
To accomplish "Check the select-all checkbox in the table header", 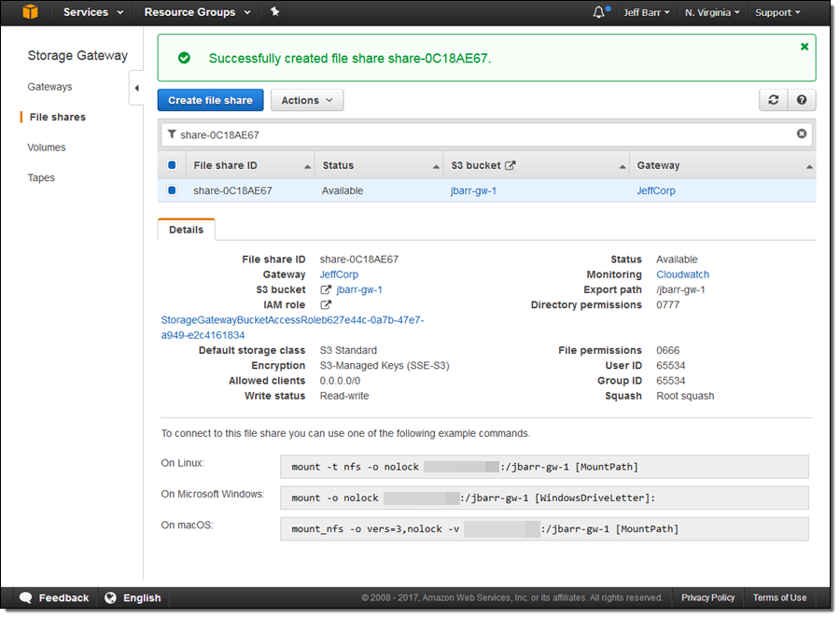I will (x=171, y=164).
